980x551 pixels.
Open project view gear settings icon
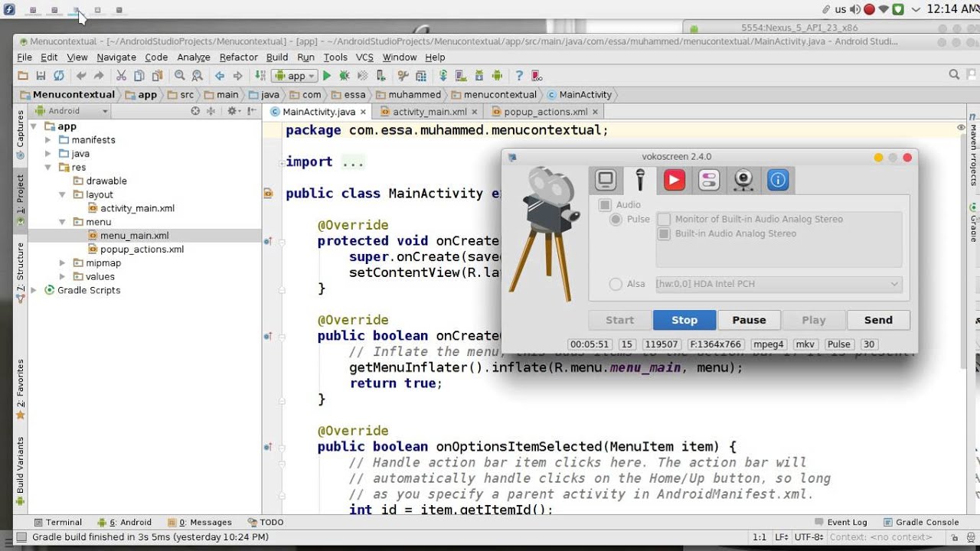coord(231,111)
